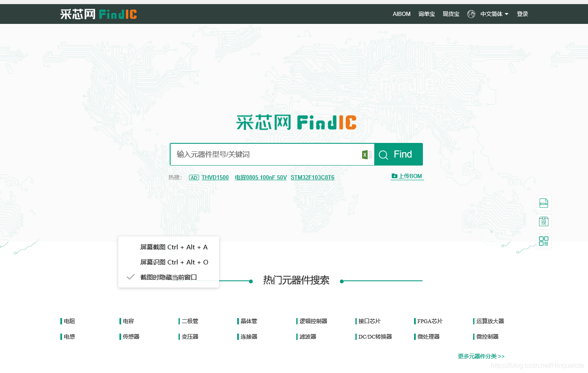Click the central 采芯网 FindIC logo
The width and height of the screenshot is (588, 373).
coord(296,122)
